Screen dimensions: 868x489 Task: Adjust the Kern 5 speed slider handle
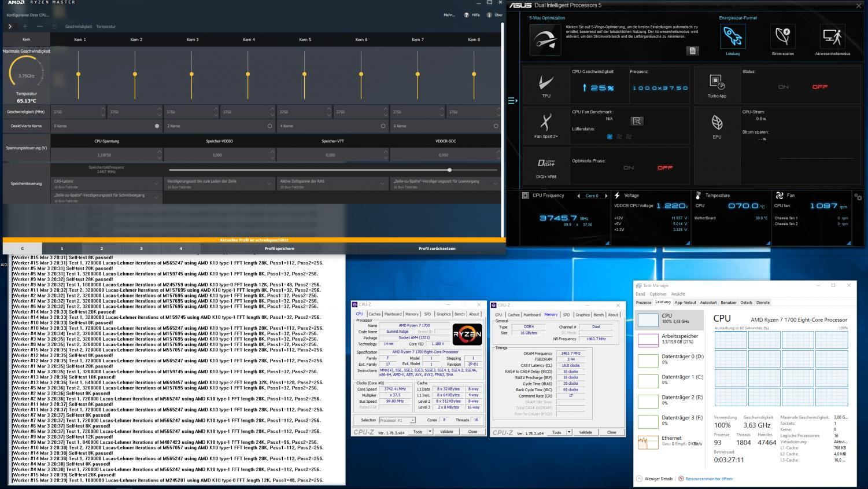pos(304,74)
